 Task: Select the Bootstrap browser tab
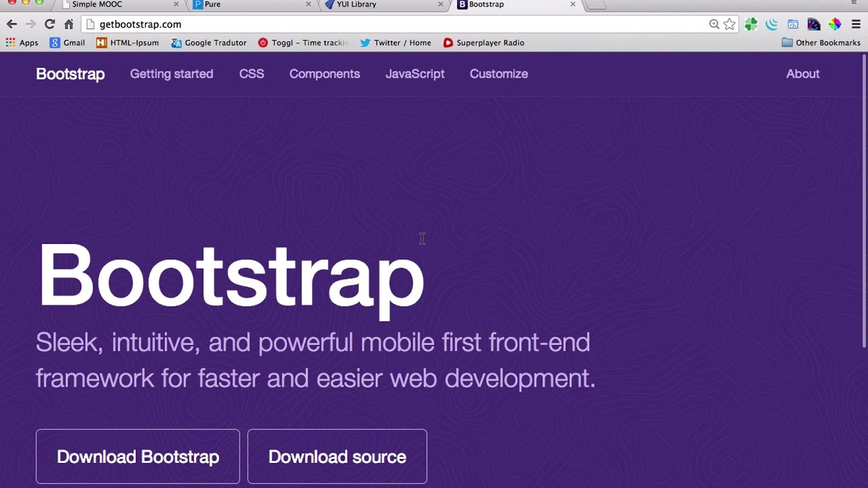pyautogui.click(x=515, y=4)
